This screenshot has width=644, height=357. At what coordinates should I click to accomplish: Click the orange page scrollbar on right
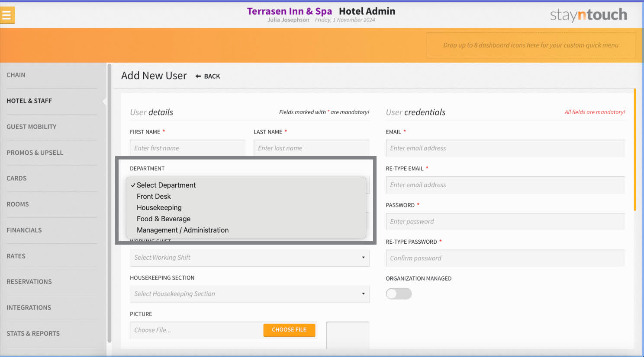635,150
